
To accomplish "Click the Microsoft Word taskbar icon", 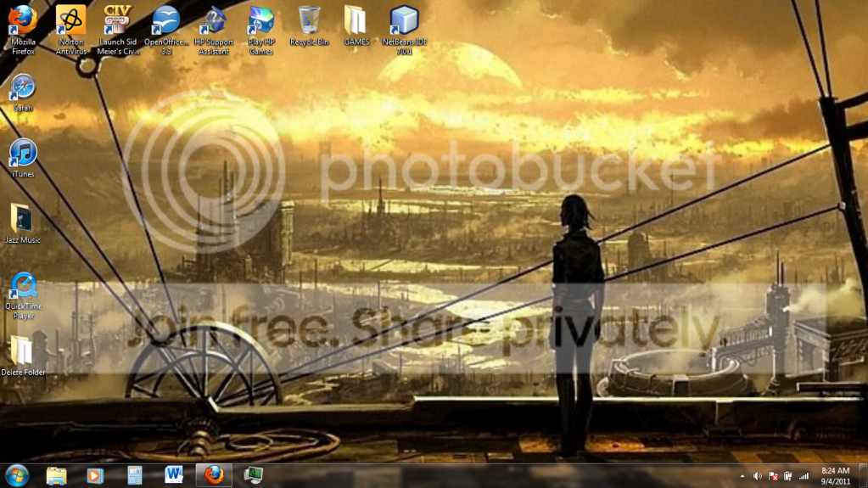I will point(174,476).
